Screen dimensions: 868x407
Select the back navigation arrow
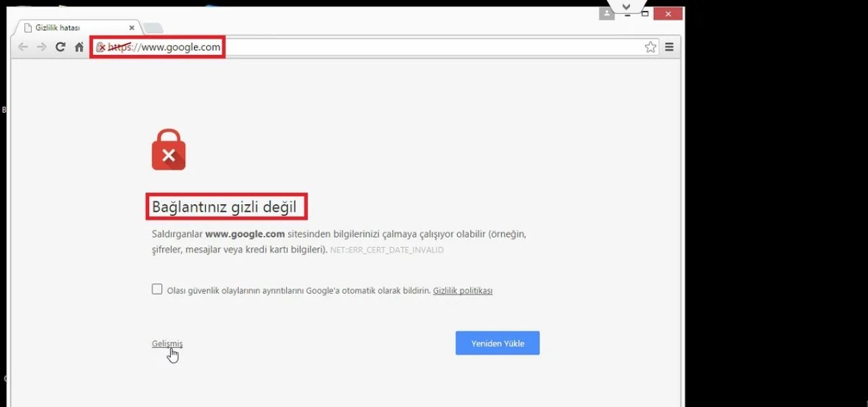22,47
